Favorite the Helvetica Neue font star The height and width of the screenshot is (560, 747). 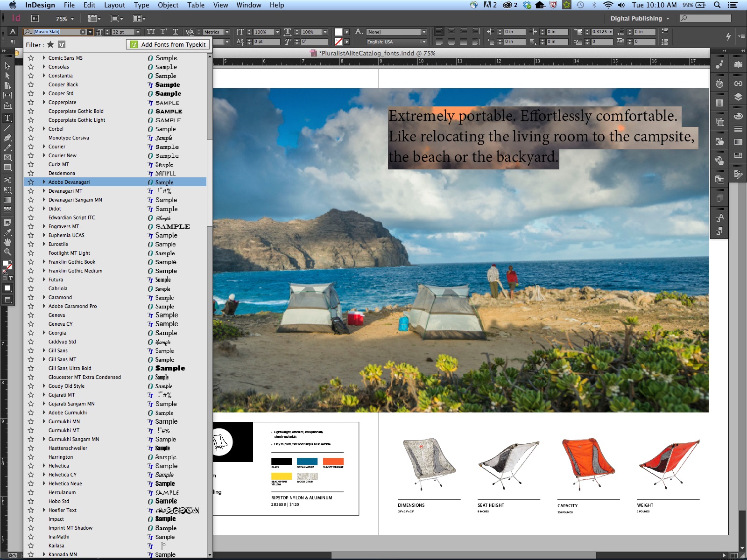coord(31,483)
